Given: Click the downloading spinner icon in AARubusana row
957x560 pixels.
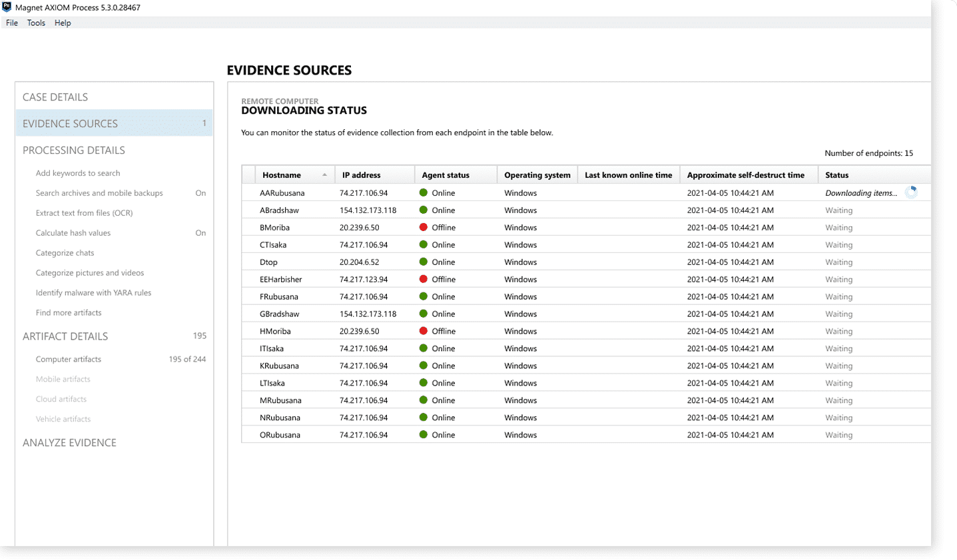Looking at the screenshot, I should (911, 192).
